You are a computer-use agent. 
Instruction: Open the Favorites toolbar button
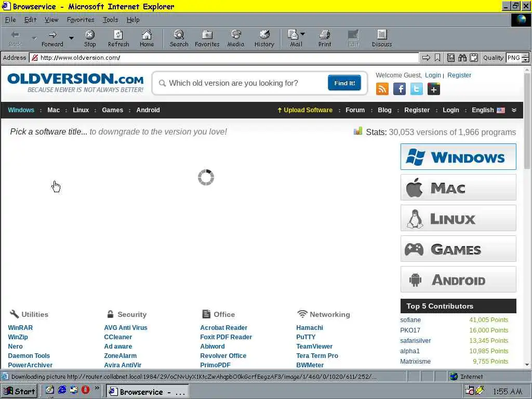click(x=207, y=38)
